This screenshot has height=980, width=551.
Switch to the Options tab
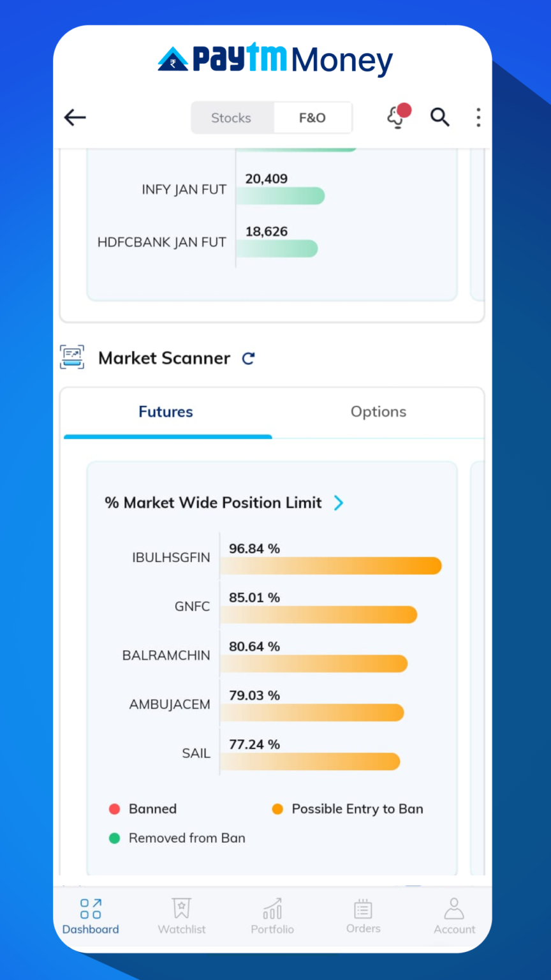tap(378, 412)
